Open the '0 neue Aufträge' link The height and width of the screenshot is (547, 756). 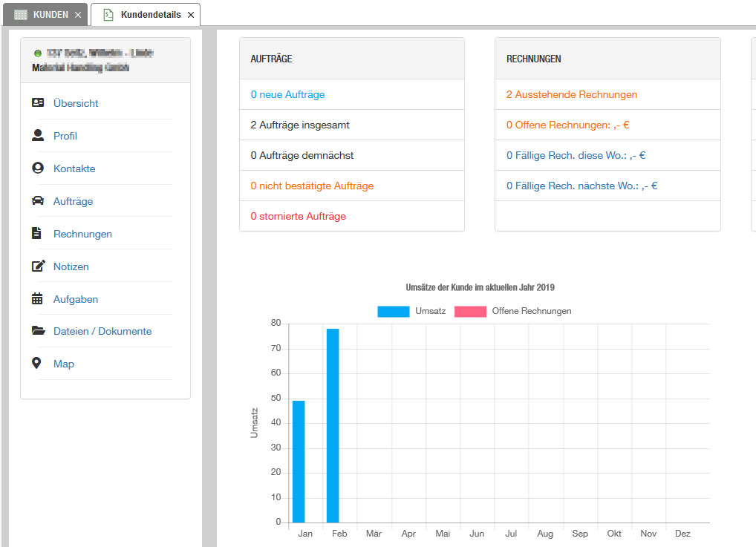tap(287, 95)
